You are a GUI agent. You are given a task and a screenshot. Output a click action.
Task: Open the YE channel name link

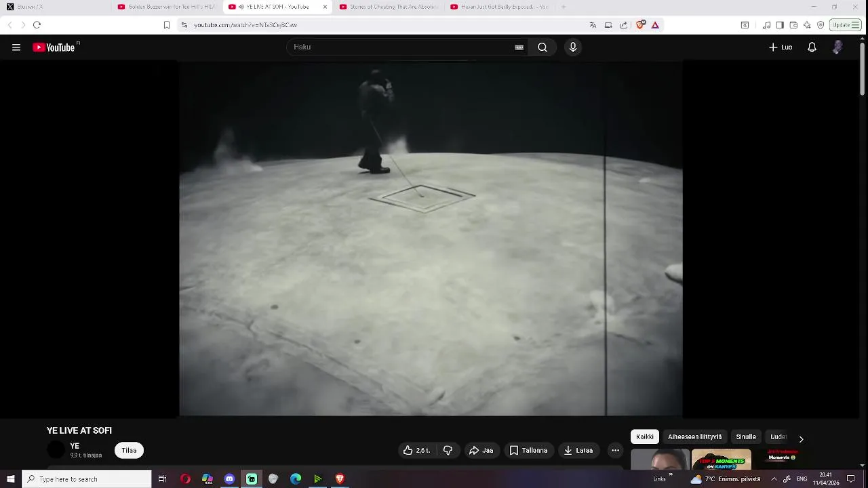point(75,446)
